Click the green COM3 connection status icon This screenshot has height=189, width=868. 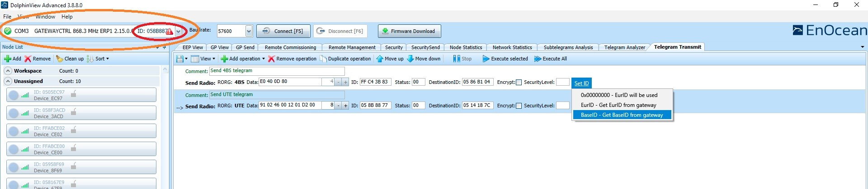tap(8, 31)
